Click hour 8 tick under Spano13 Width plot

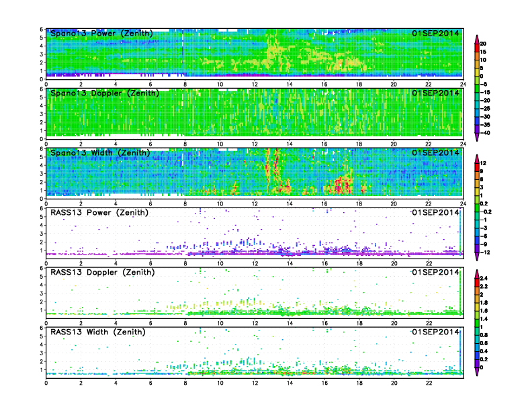pos(185,203)
